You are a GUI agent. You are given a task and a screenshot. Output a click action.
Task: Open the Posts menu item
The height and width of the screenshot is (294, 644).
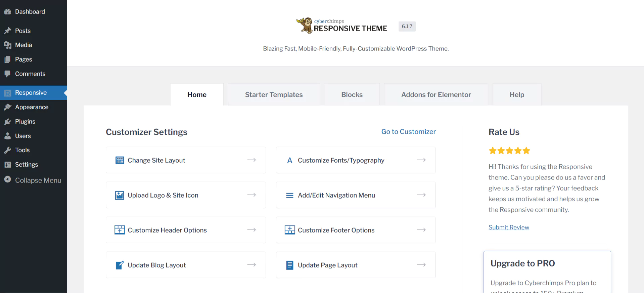[34, 31]
